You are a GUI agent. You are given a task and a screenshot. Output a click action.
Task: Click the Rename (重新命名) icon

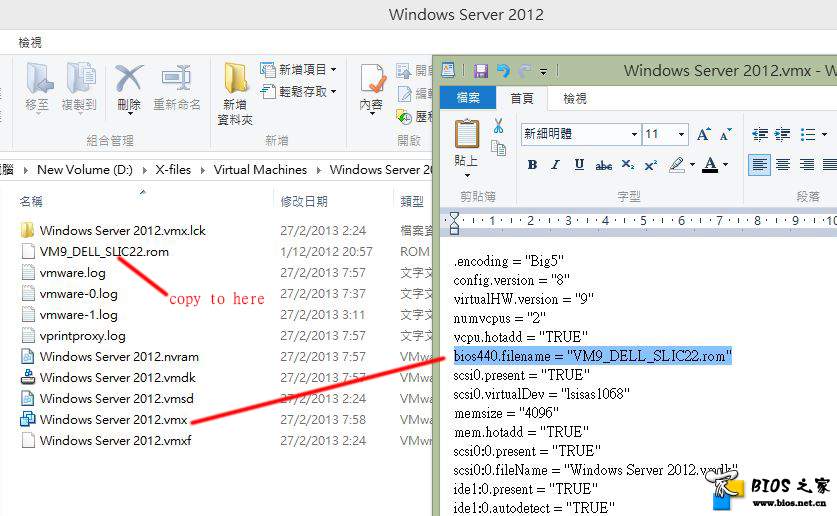pyautogui.click(x=177, y=78)
